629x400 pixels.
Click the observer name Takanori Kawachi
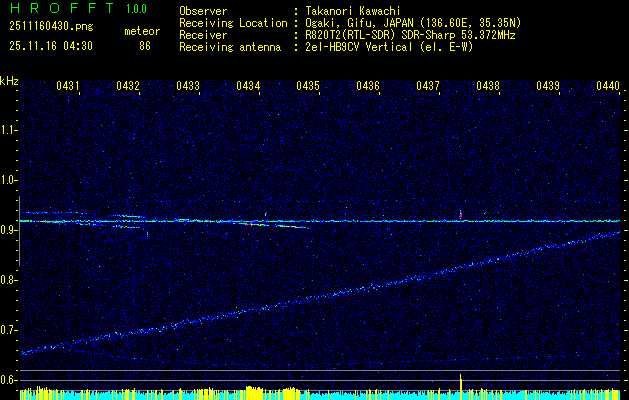353,11
